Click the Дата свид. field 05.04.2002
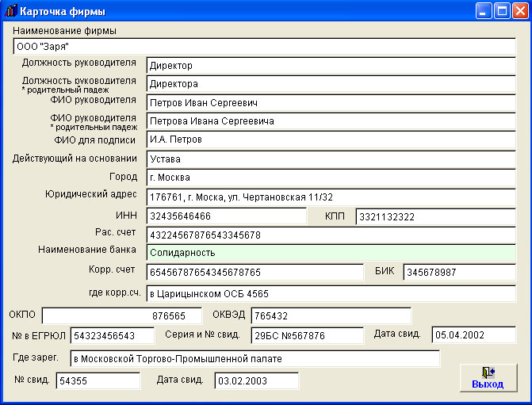This screenshot has height=405, width=532. coord(473,335)
